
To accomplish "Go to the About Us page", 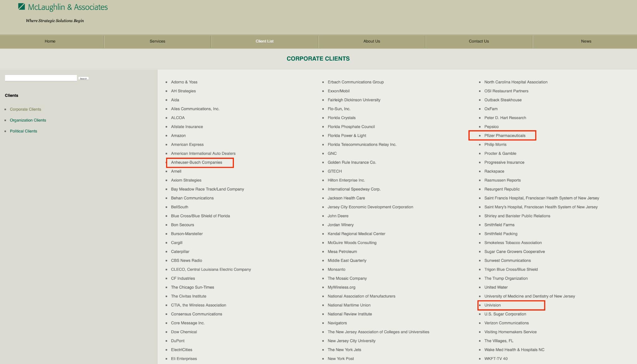I will (372, 41).
